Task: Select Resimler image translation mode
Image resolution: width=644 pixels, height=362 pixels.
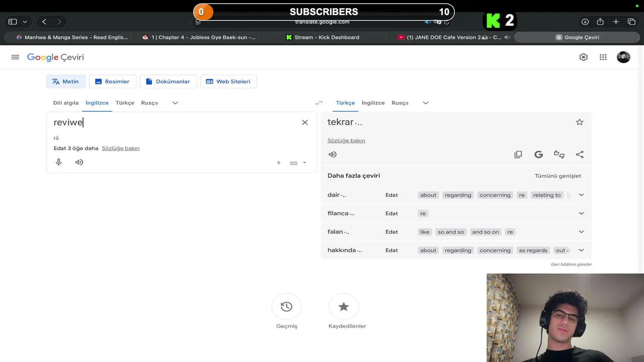Action: pyautogui.click(x=113, y=81)
